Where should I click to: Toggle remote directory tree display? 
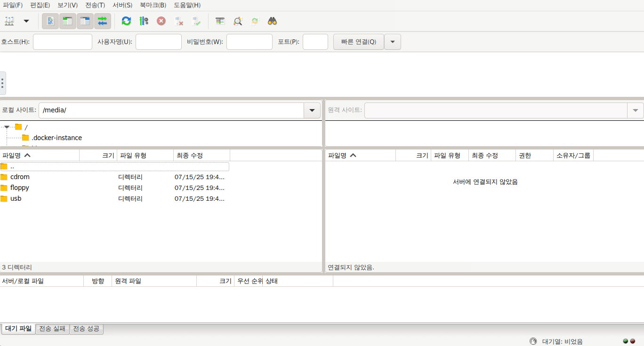(x=85, y=21)
